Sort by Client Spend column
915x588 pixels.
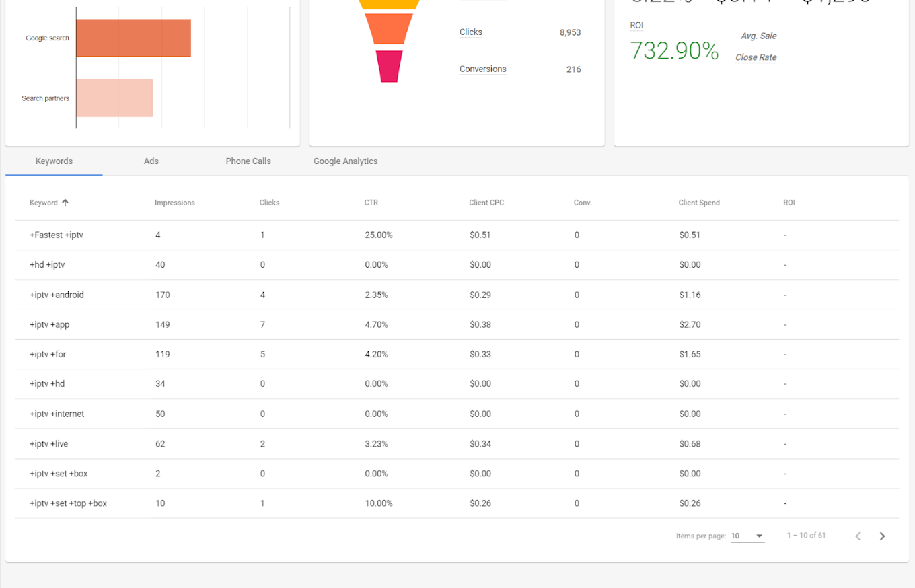pos(698,203)
